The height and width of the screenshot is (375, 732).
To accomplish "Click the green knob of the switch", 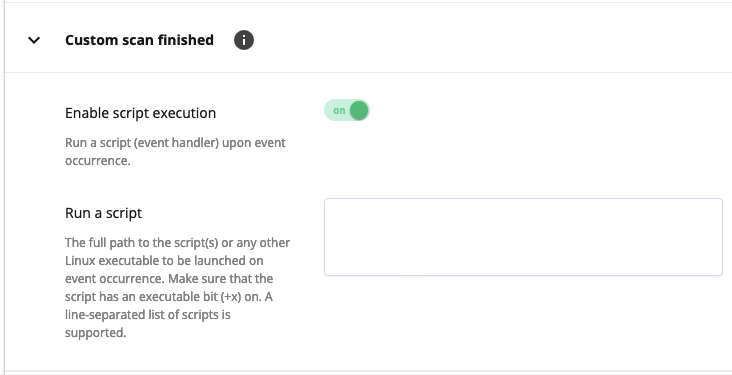I will click(x=359, y=111).
